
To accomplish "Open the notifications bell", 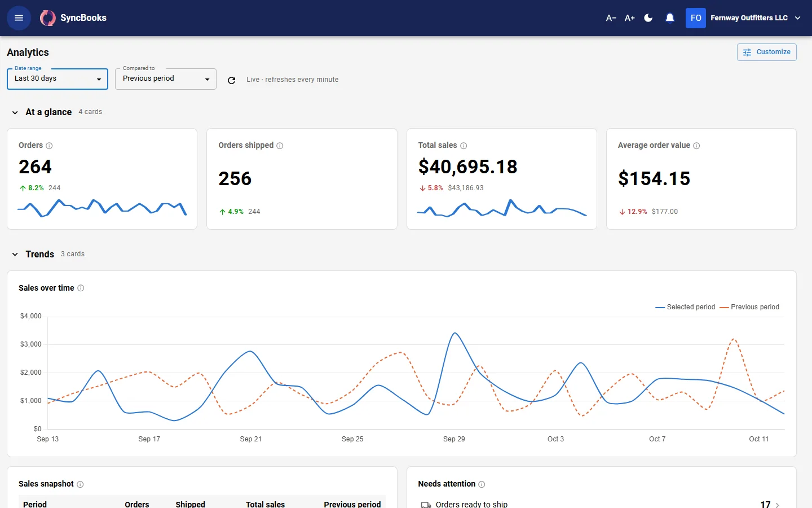I will tap(670, 18).
